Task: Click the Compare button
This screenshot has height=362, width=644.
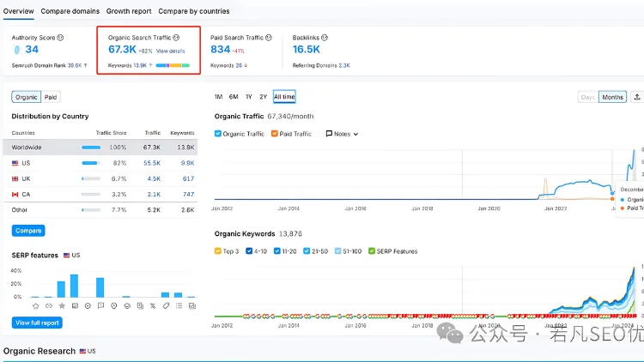Action: point(28,231)
